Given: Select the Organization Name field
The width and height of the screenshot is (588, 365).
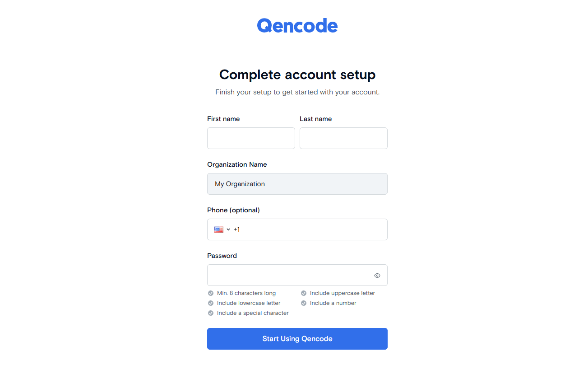Looking at the screenshot, I should pos(297,184).
